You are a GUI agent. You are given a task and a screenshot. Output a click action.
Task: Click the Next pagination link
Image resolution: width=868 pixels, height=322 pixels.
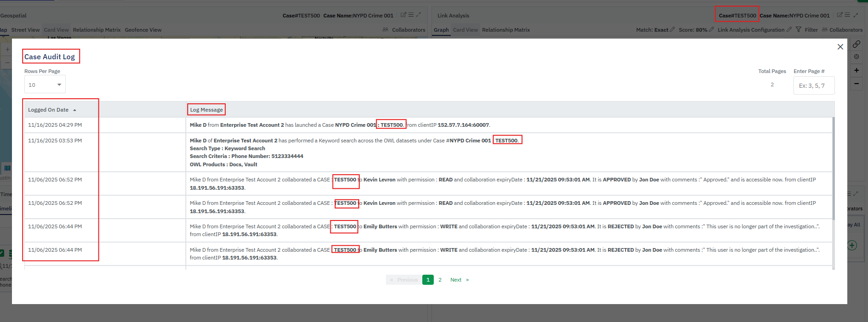(456, 280)
